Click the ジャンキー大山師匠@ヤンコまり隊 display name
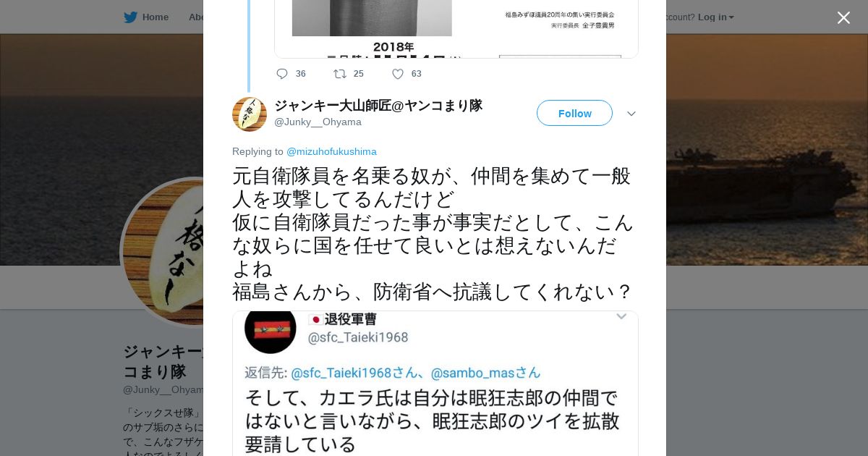 (378, 106)
